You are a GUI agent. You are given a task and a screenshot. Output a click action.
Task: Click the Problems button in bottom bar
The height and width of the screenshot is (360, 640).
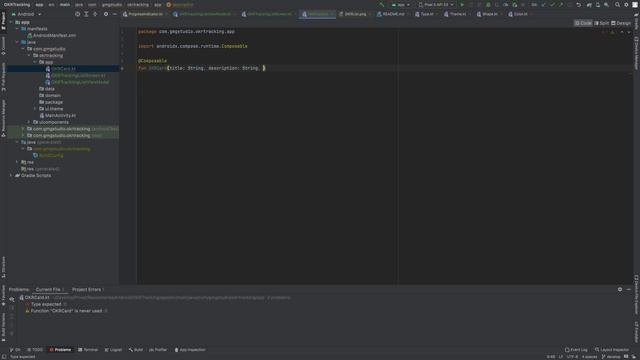[60, 350]
